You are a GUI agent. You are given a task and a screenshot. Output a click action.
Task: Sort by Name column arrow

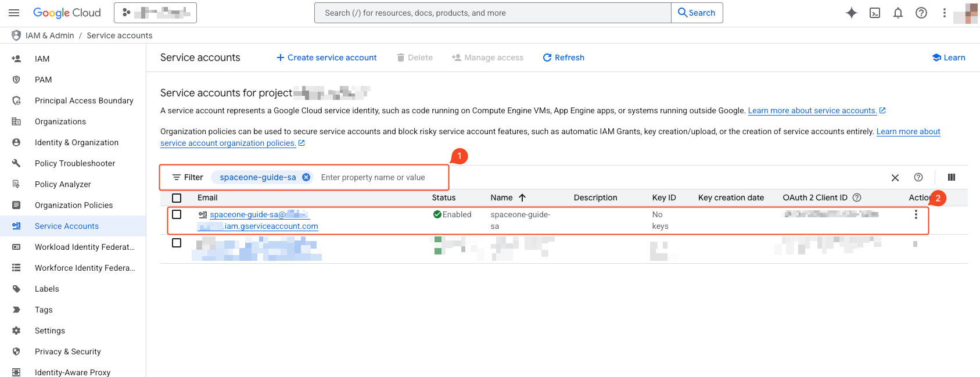click(522, 198)
